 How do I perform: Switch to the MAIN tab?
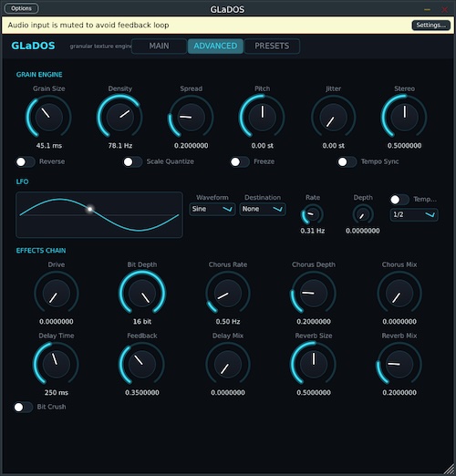[159, 46]
